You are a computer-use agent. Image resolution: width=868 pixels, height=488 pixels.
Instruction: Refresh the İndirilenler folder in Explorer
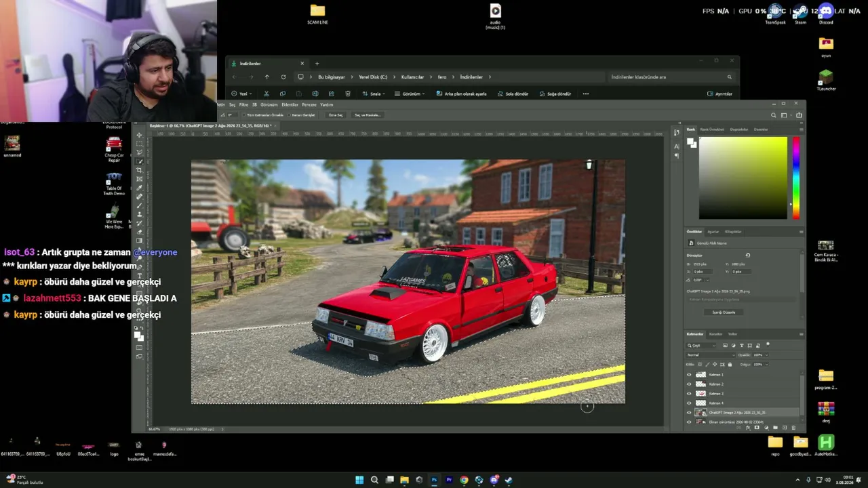pos(283,77)
